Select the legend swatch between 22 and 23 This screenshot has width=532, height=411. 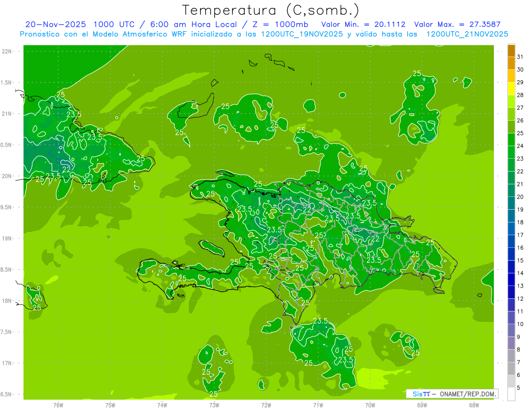(511, 165)
